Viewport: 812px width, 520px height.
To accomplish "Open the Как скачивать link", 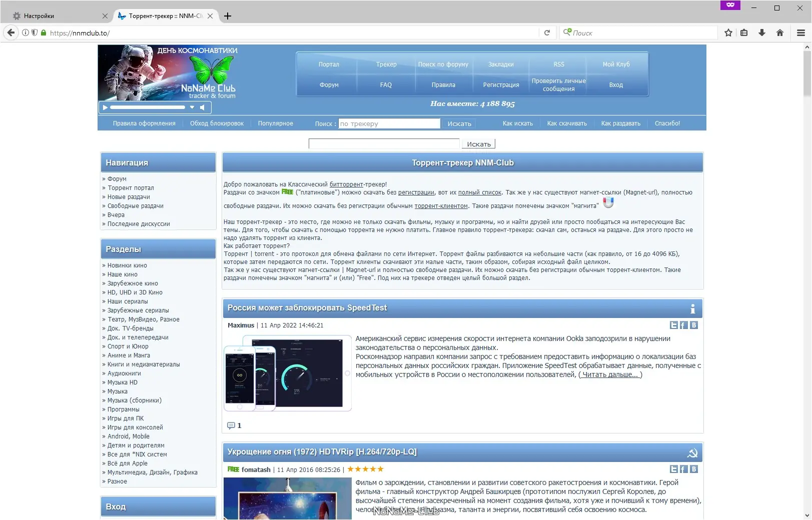I will pyautogui.click(x=567, y=123).
